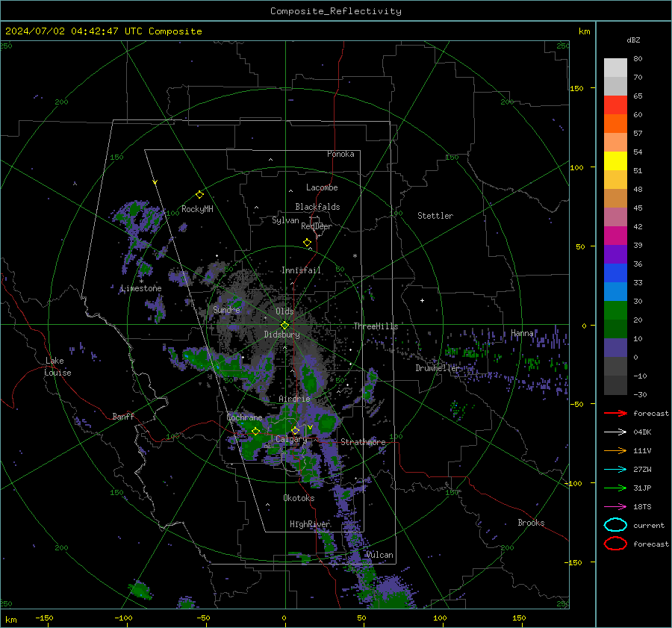The width and height of the screenshot is (672, 628).
Task: Click the Limestone label on map
Action: click(x=141, y=288)
